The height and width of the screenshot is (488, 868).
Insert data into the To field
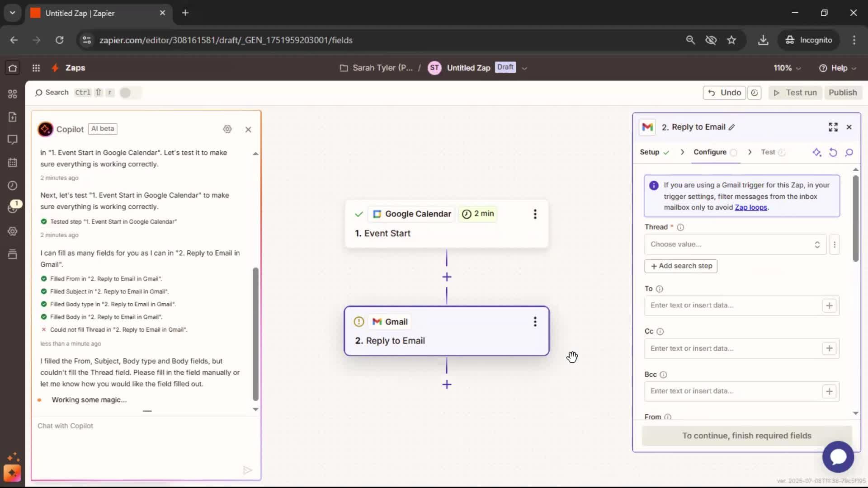(x=829, y=306)
